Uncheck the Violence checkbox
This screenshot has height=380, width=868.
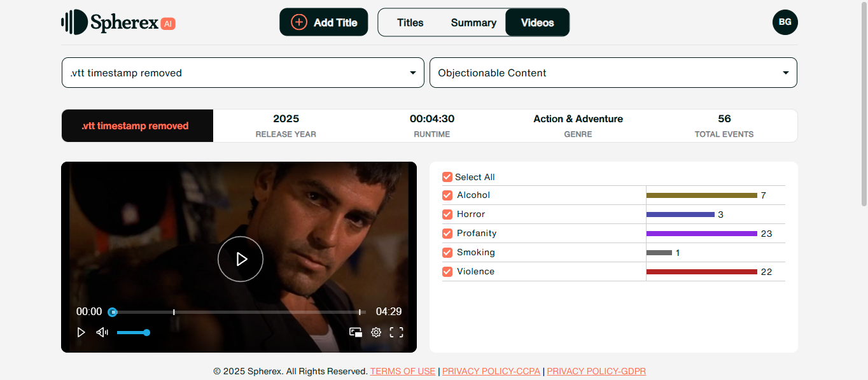(447, 272)
